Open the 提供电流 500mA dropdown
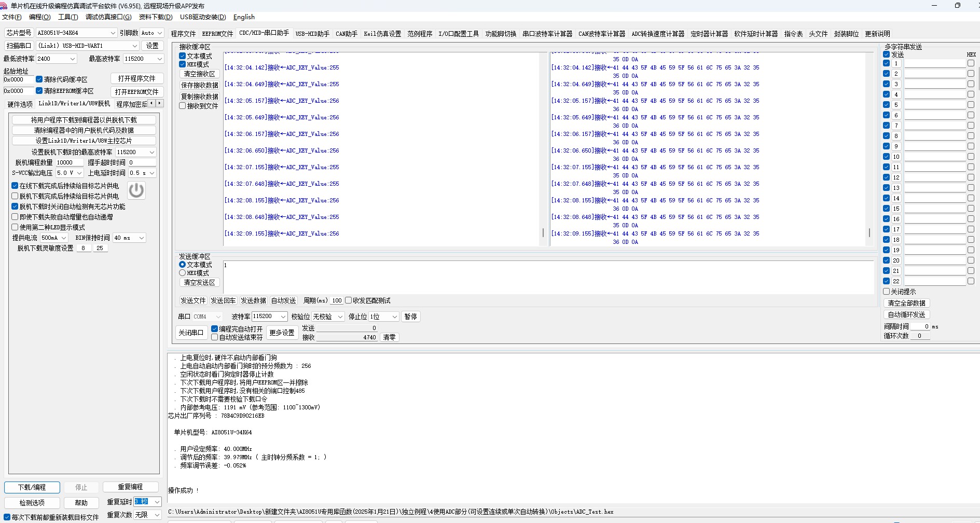980x523 pixels. [64, 238]
